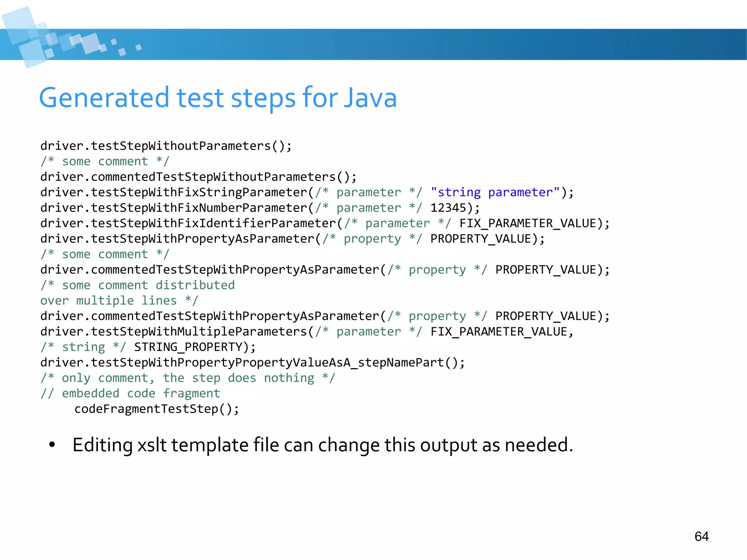This screenshot has width=747, height=560.
Task: Click the number 12345 in code
Action: (448, 208)
